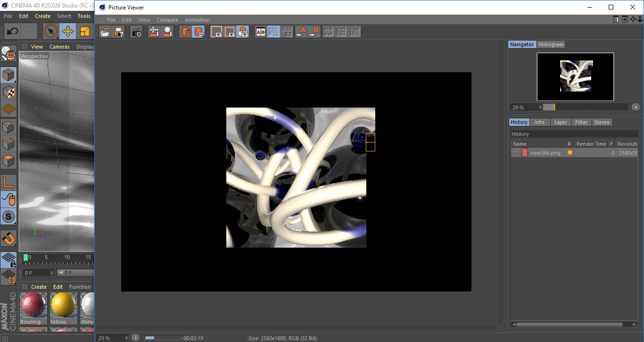Select Stereo tab
This screenshot has height=342, width=644.
(x=602, y=122)
